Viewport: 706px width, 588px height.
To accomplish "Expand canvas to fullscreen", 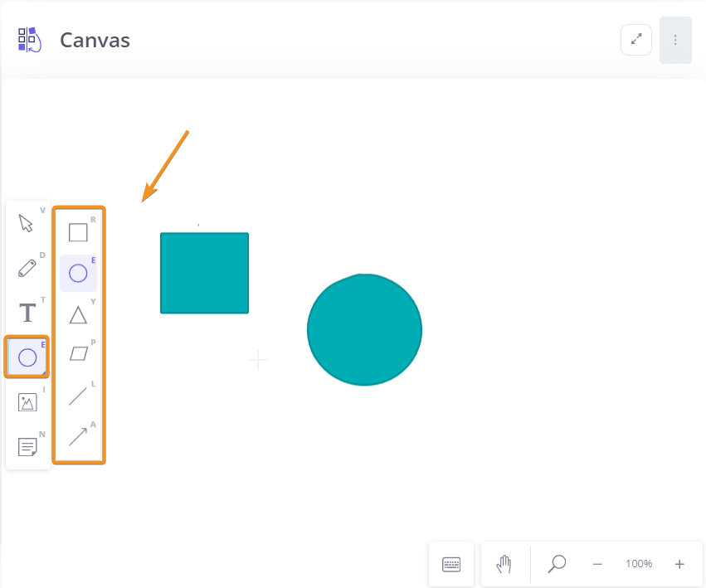I will click(636, 40).
